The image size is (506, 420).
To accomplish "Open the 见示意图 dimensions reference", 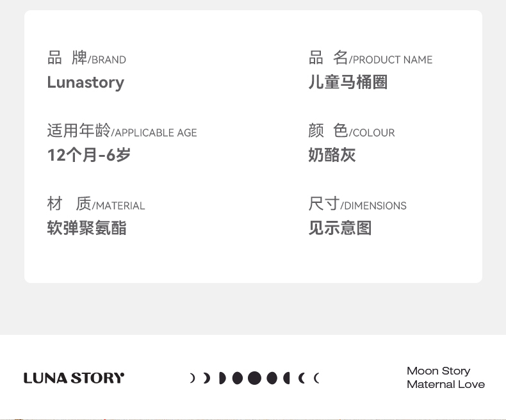I will (x=340, y=228).
